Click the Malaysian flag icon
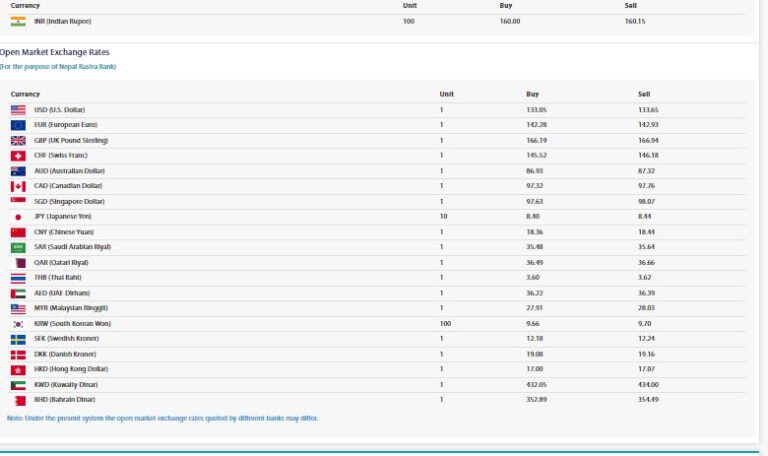This screenshot has width=768, height=456. click(18, 309)
